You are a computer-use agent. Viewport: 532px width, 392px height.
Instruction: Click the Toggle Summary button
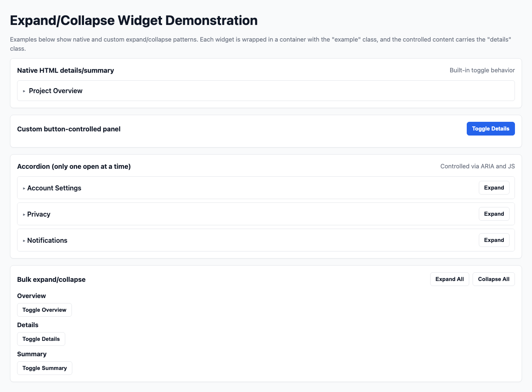point(44,368)
